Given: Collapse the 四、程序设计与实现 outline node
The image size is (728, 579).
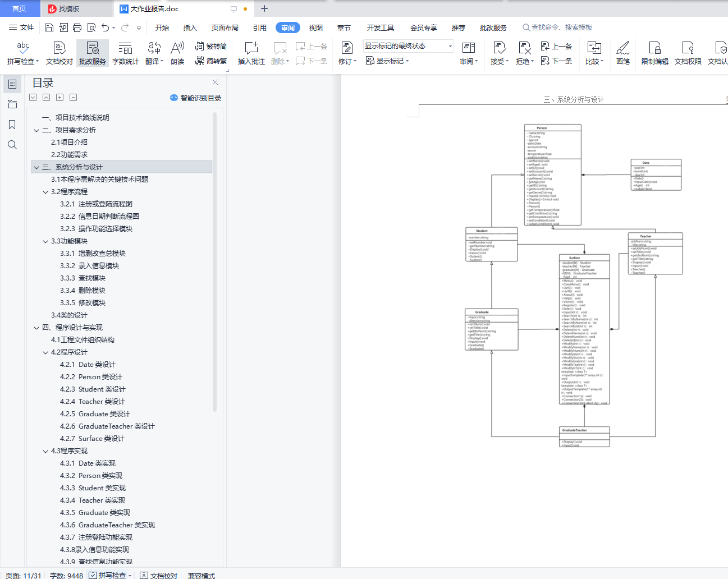Looking at the screenshot, I should [36, 328].
